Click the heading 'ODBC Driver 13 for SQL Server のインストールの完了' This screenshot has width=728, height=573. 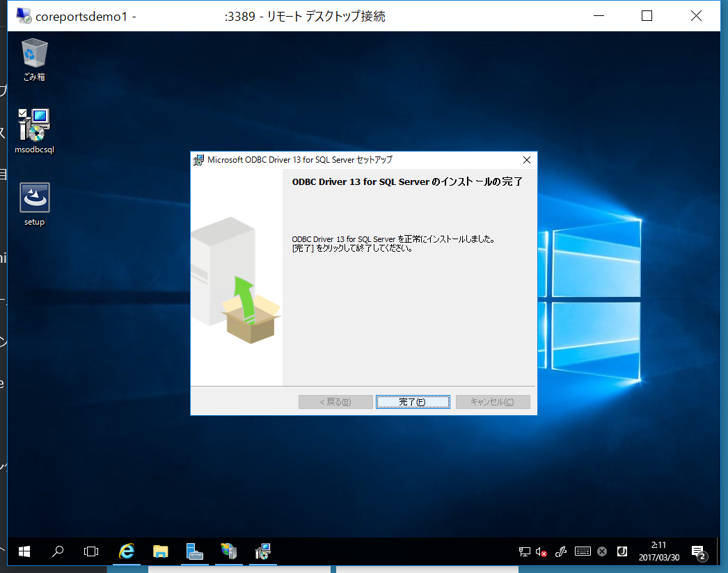click(407, 182)
